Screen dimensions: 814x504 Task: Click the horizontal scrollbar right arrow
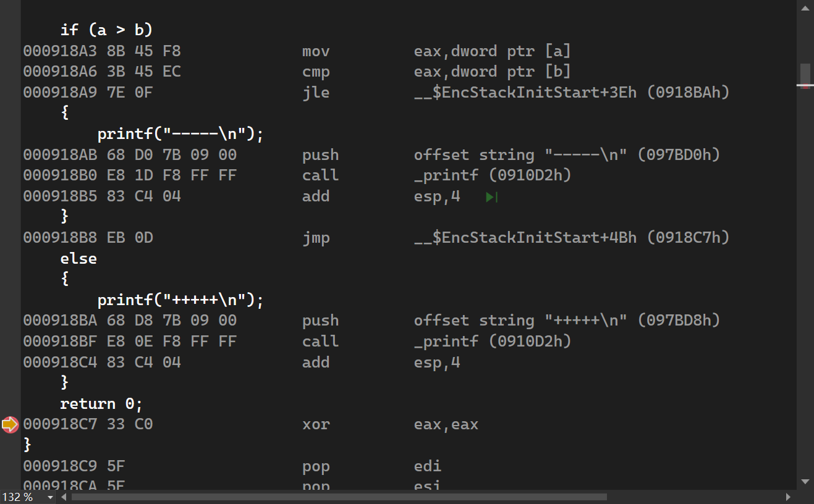[x=788, y=497]
